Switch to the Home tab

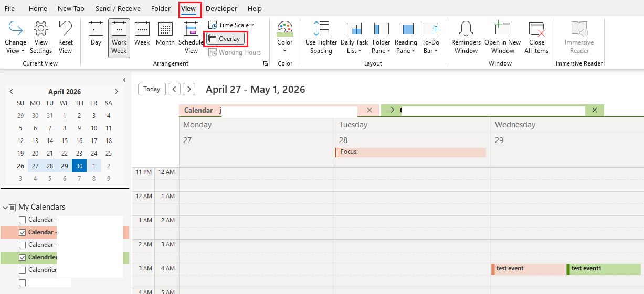38,9
